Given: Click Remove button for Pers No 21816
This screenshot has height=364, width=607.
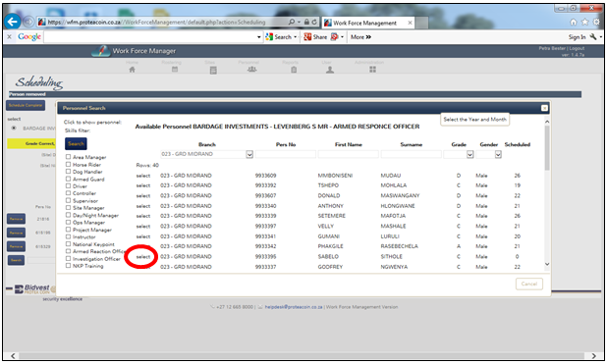Looking at the screenshot, I should [17, 219].
